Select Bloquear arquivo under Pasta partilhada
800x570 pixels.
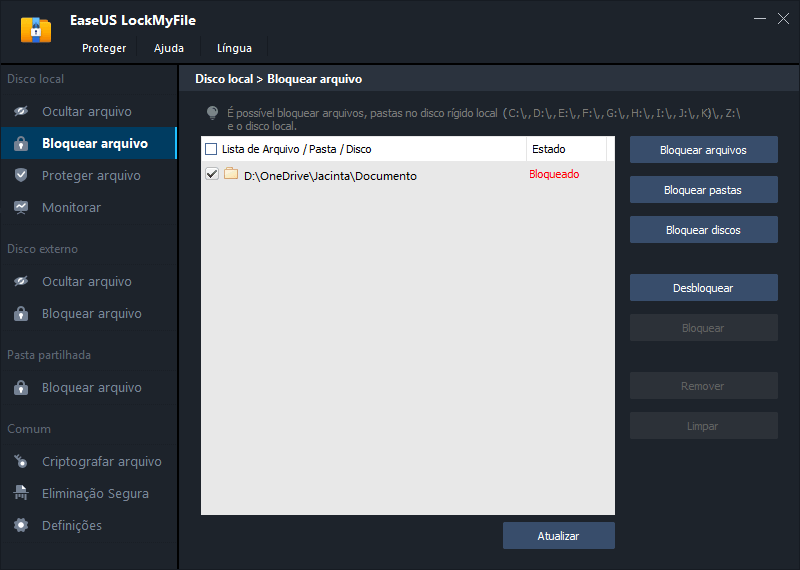pyautogui.click(x=89, y=387)
